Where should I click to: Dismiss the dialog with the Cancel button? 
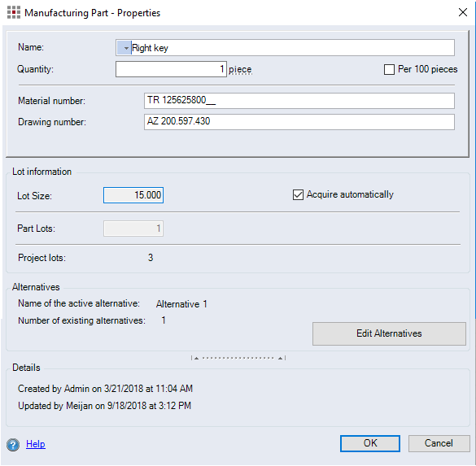click(439, 443)
